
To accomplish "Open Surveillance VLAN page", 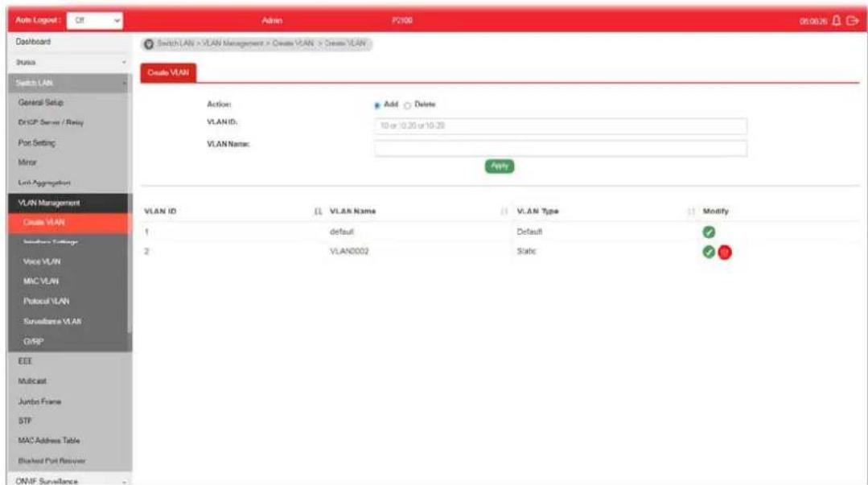I will click(x=52, y=322).
